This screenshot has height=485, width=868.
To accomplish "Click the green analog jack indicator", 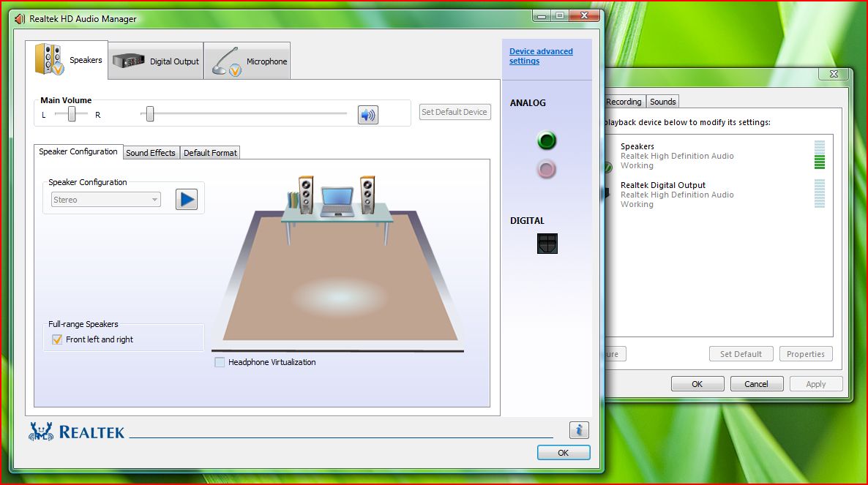I will tap(547, 140).
